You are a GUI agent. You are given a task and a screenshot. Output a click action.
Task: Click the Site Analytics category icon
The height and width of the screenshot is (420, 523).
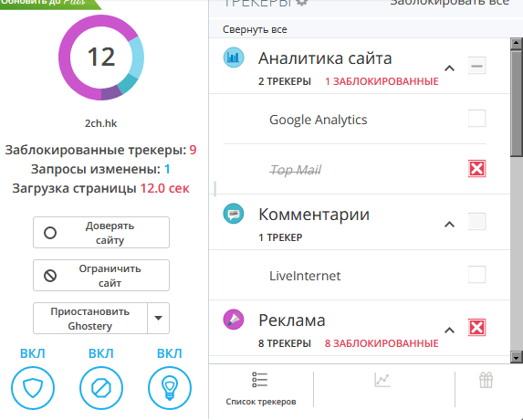(x=234, y=58)
